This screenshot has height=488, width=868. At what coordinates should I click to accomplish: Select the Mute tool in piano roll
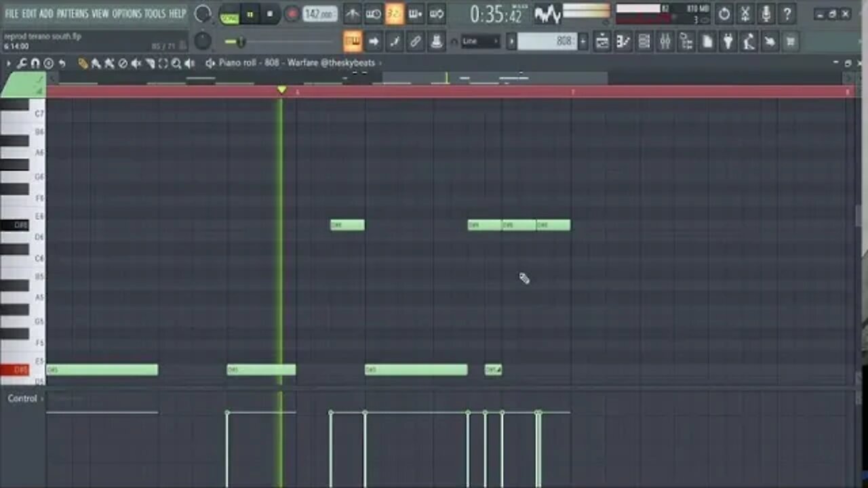pyautogui.click(x=136, y=63)
